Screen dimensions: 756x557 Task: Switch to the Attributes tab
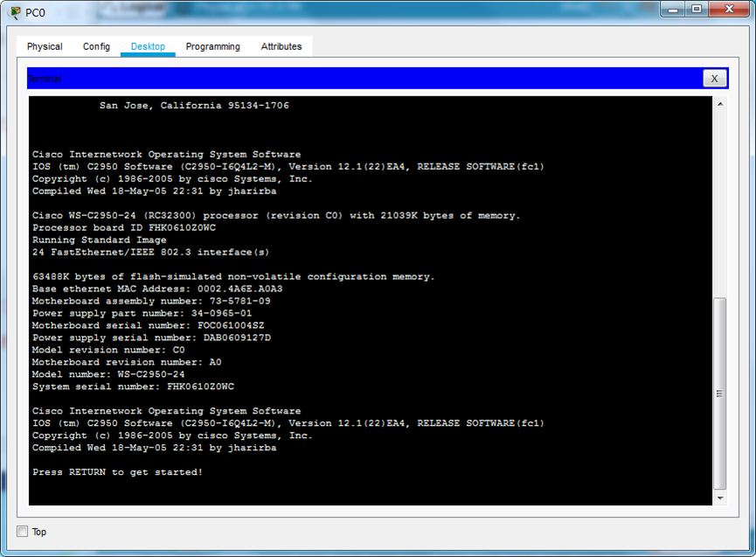point(281,46)
